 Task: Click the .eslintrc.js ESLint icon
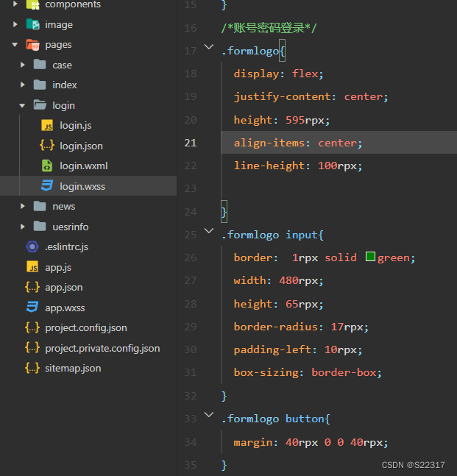click(x=32, y=246)
